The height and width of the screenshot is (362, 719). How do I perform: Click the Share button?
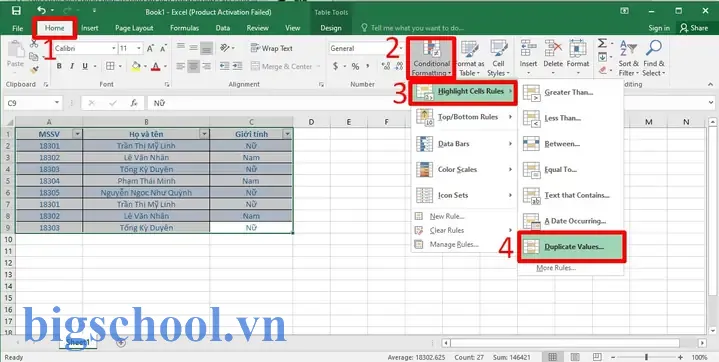694,28
